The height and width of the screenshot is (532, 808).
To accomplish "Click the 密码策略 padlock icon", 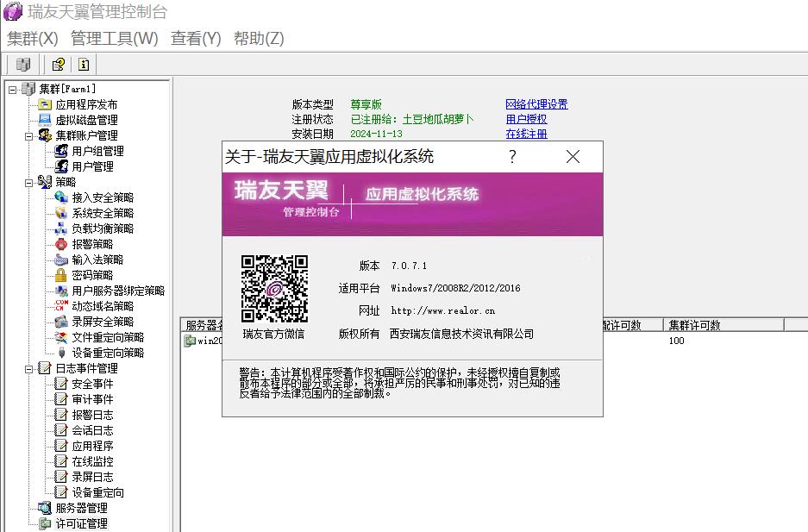I will pos(61,275).
